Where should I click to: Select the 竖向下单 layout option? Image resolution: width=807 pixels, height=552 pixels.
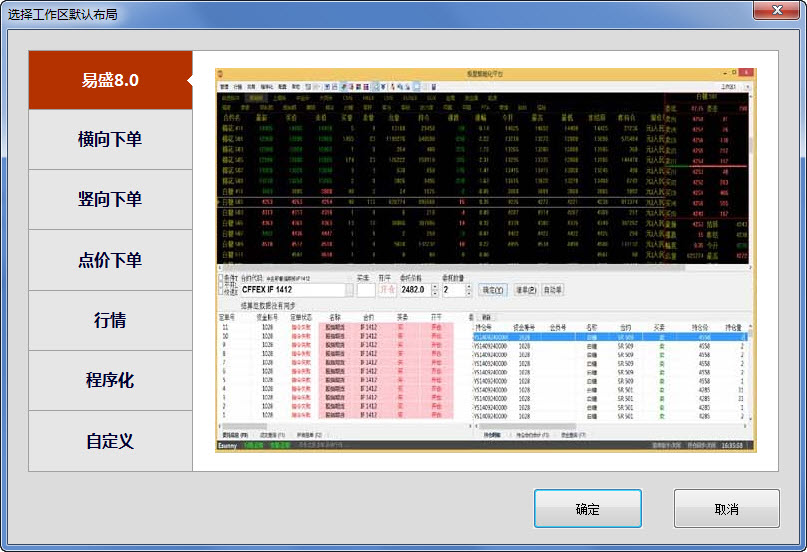tap(110, 200)
